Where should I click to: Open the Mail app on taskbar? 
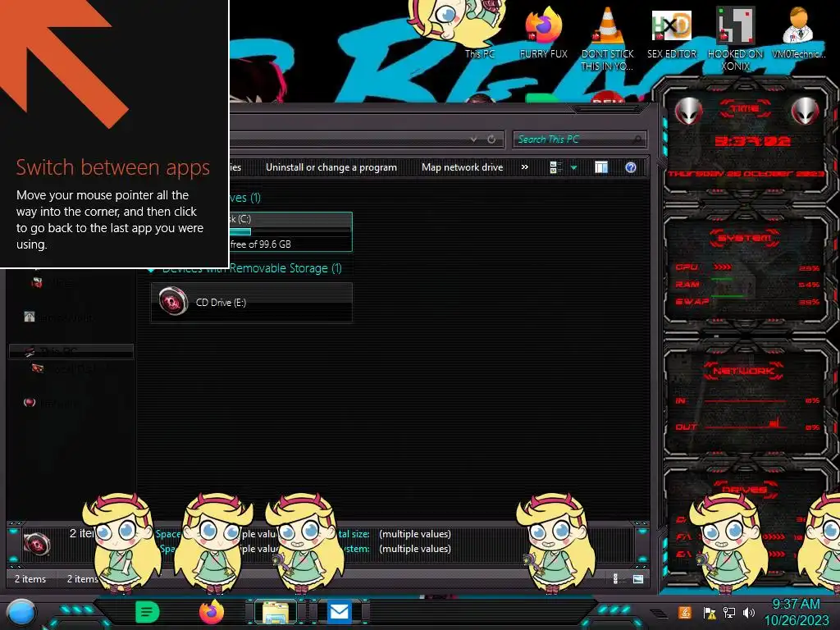tap(339, 612)
